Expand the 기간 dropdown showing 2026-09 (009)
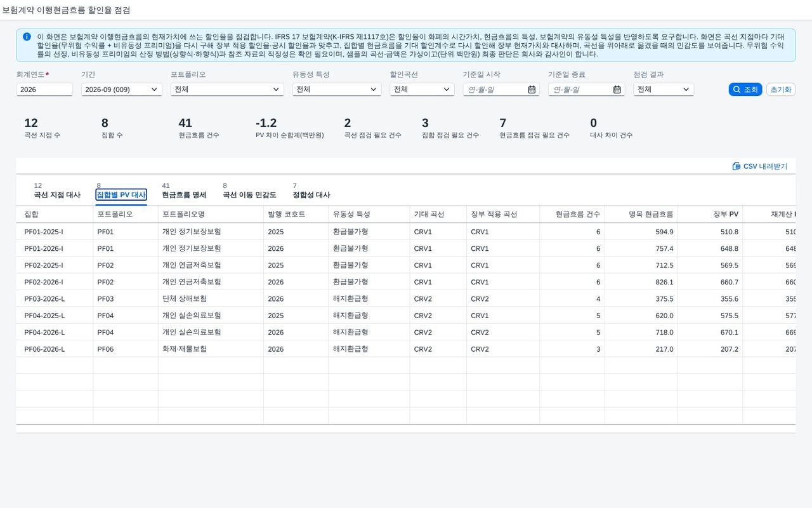812x508 pixels. click(x=122, y=90)
